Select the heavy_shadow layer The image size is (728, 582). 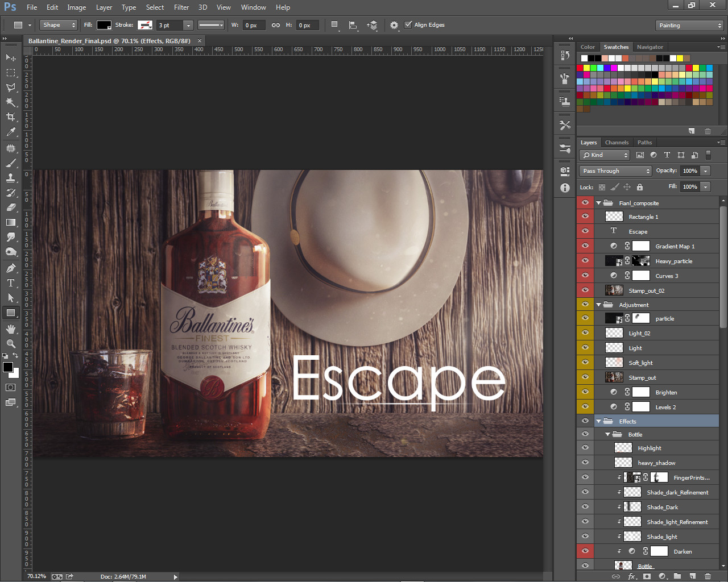(656, 463)
